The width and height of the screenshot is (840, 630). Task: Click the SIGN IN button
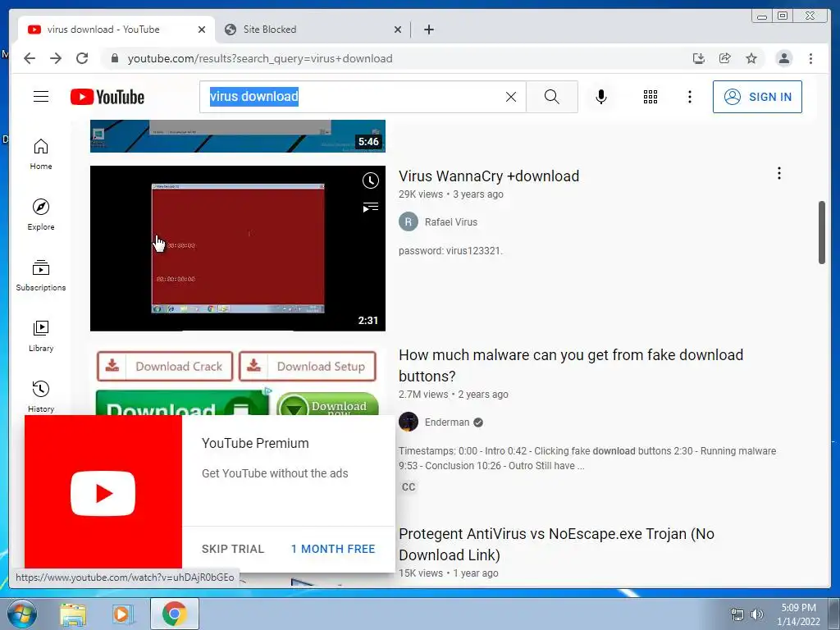pyautogui.click(x=757, y=97)
